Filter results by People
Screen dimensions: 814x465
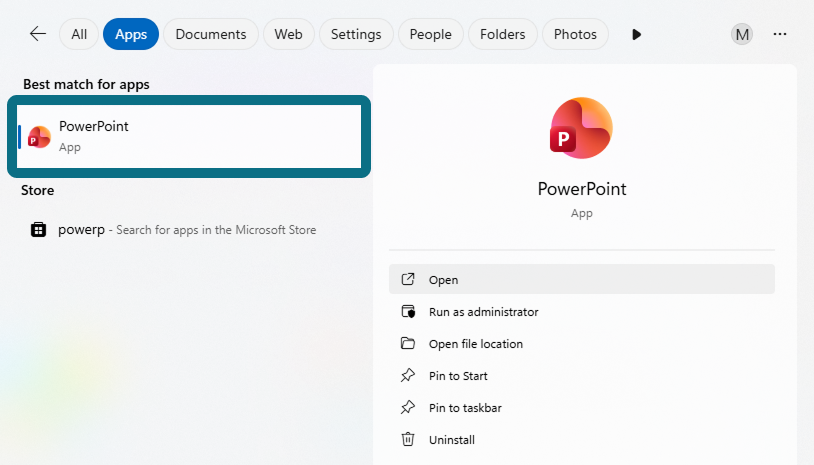(430, 34)
